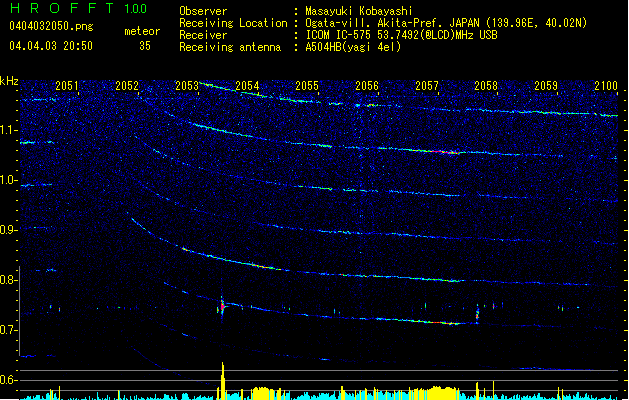
Task: Click the red hot spot on the 1.05 kHz trace
Action: click(x=446, y=152)
